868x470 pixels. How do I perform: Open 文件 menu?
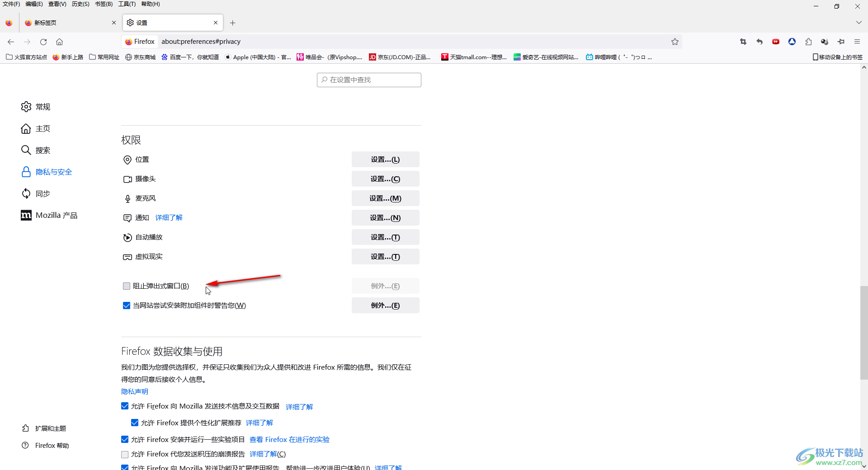11,4
